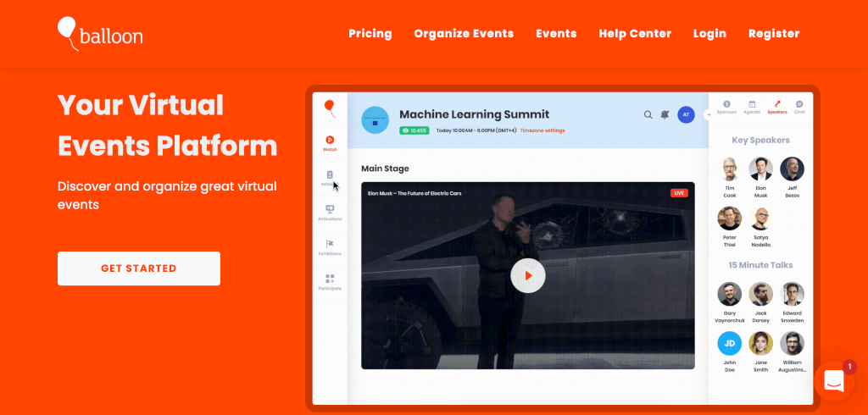Select the Activations sidebar icon
This screenshot has width=868, height=415.
[x=330, y=213]
